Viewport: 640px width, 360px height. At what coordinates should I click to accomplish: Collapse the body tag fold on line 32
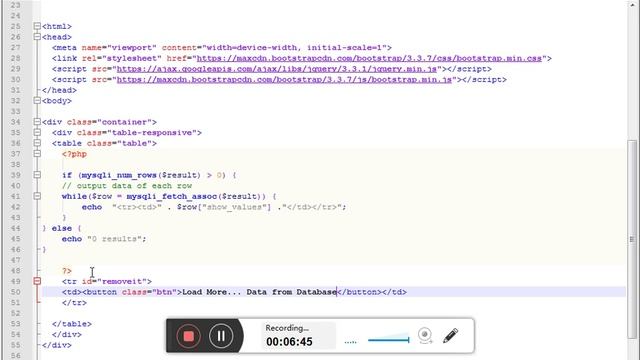(37, 100)
